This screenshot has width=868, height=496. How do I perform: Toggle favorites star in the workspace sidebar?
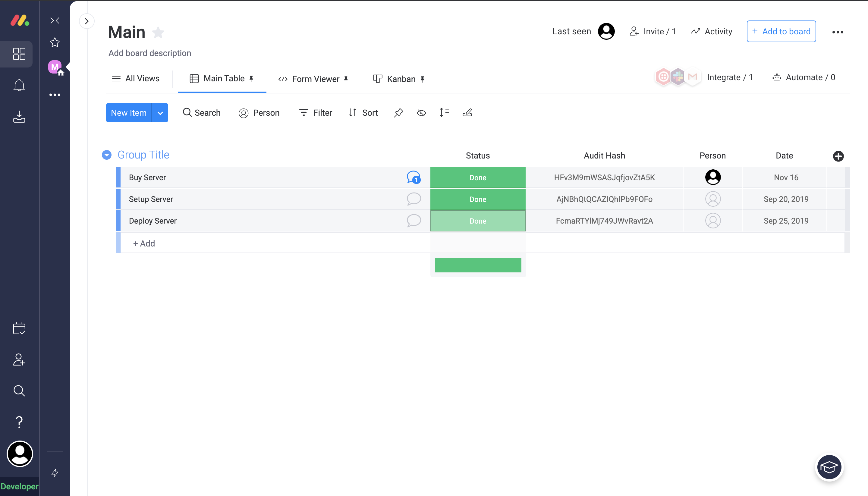pyautogui.click(x=55, y=42)
